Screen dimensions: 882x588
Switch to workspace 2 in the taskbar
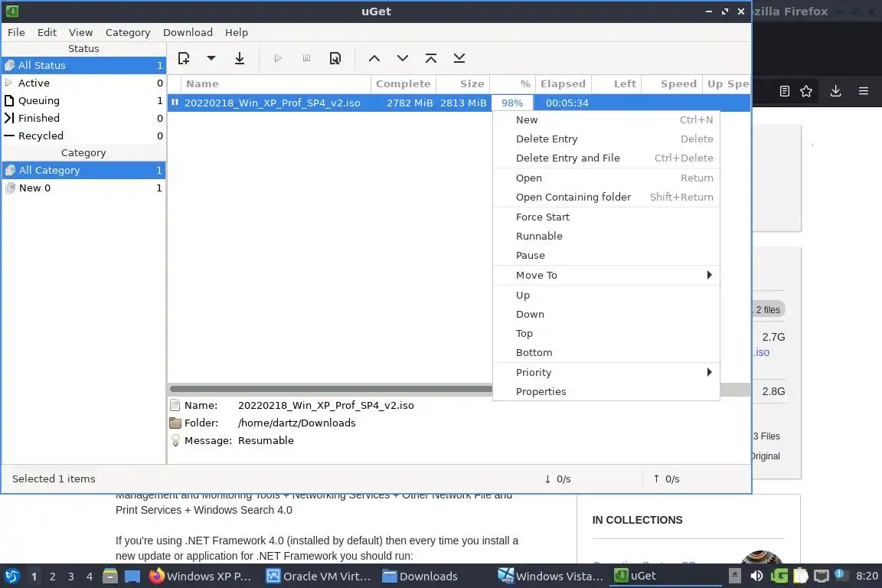[52, 577]
